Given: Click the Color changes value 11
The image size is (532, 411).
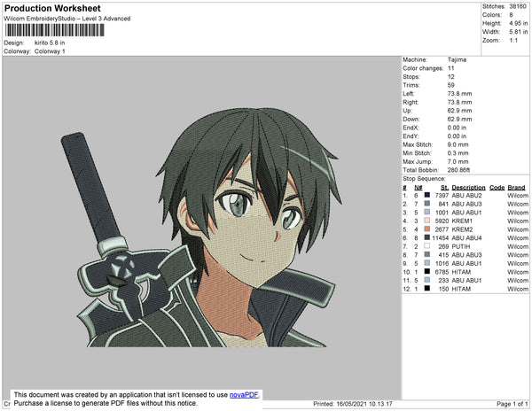Looking at the screenshot, I should (x=451, y=68).
